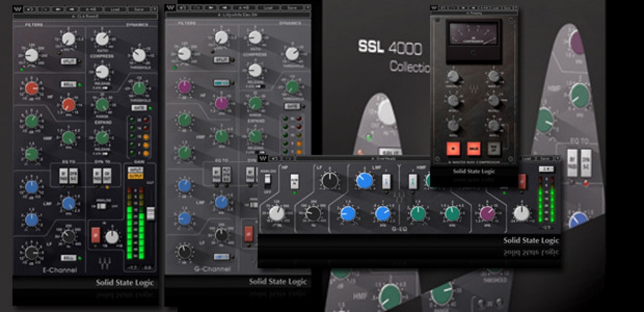The image size is (644, 312).
Task: Click the blue LMF gain knob on E-Channel
Action: click(32, 186)
